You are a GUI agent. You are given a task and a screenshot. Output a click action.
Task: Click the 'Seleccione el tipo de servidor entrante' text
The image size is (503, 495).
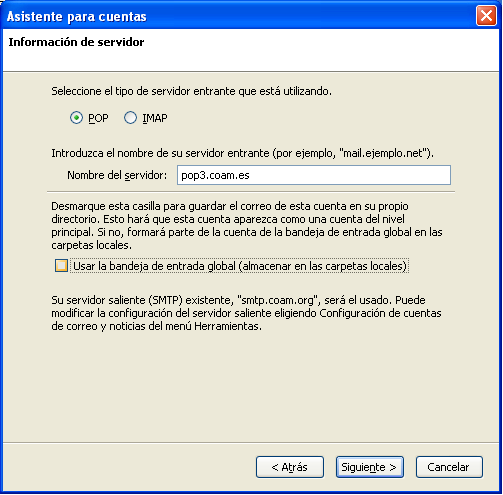point(192,91)
